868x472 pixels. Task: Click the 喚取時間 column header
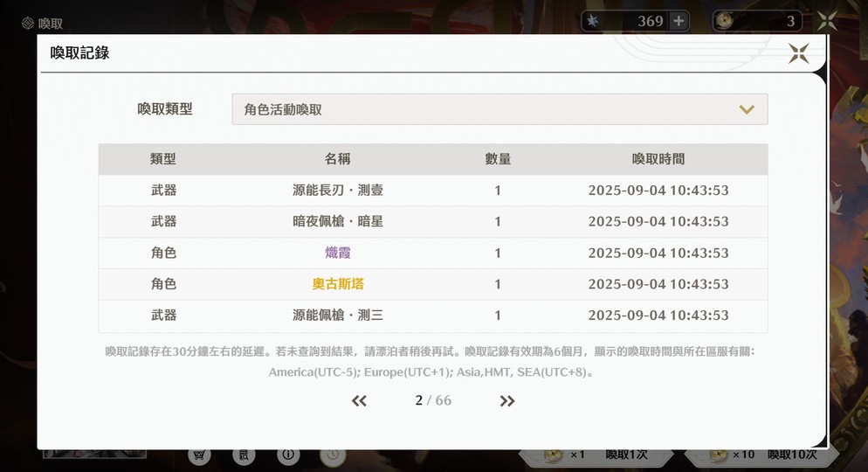658,160
